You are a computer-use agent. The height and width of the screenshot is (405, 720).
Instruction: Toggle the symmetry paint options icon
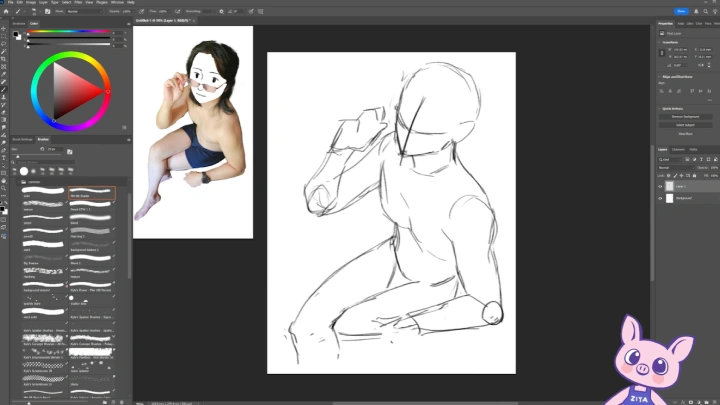pyautogui.click(x=260, y=11)
